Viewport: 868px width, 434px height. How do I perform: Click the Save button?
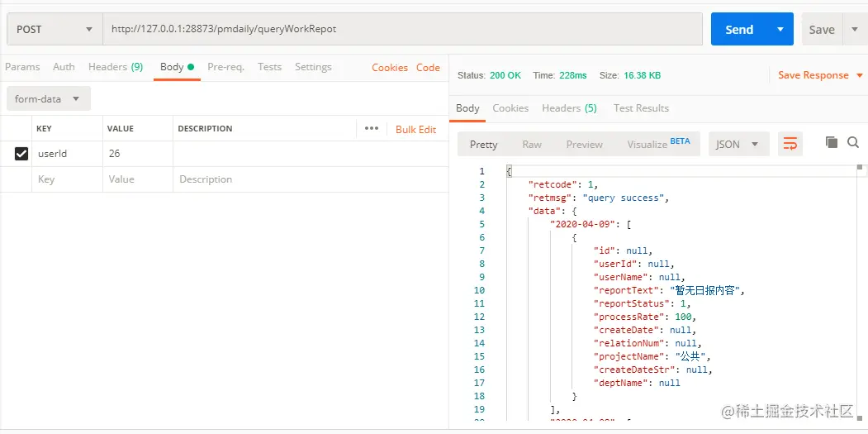[x=822, y=30]
